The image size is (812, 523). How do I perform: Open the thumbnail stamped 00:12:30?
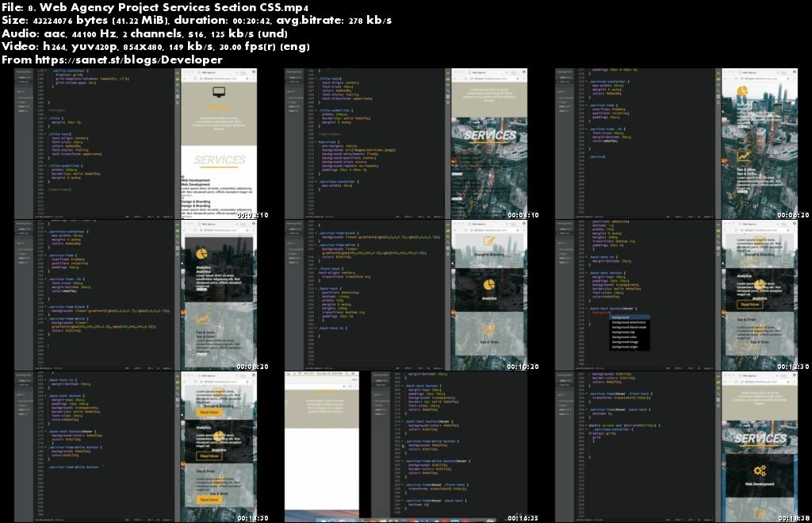point(676,295)
